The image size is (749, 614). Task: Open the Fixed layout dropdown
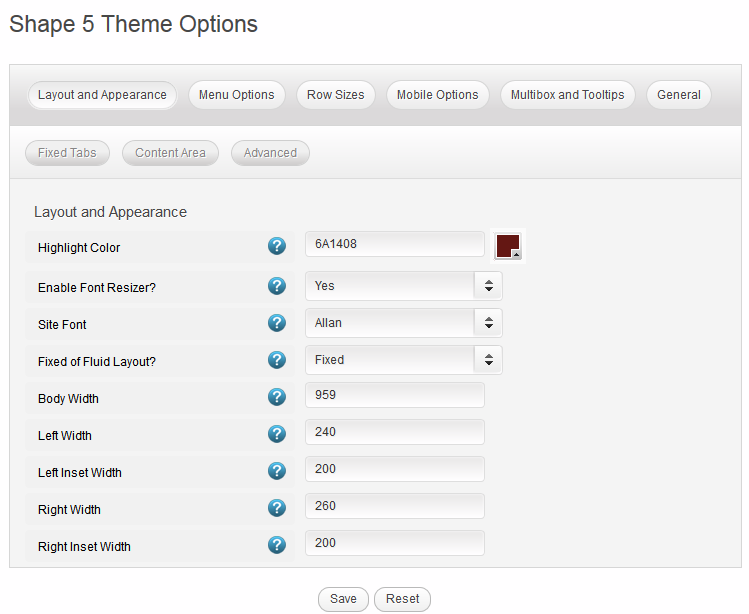403,360
